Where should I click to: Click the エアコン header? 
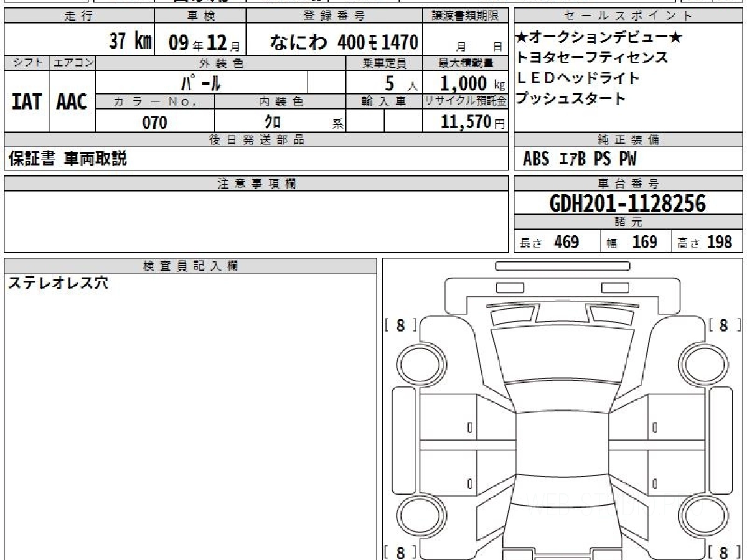tap(73, 63)
